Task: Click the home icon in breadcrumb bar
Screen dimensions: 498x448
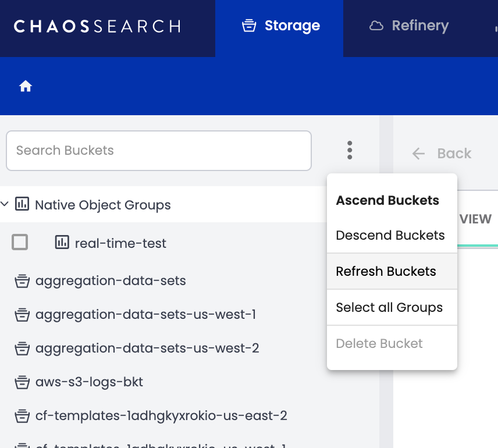Action: click(26, 87)
